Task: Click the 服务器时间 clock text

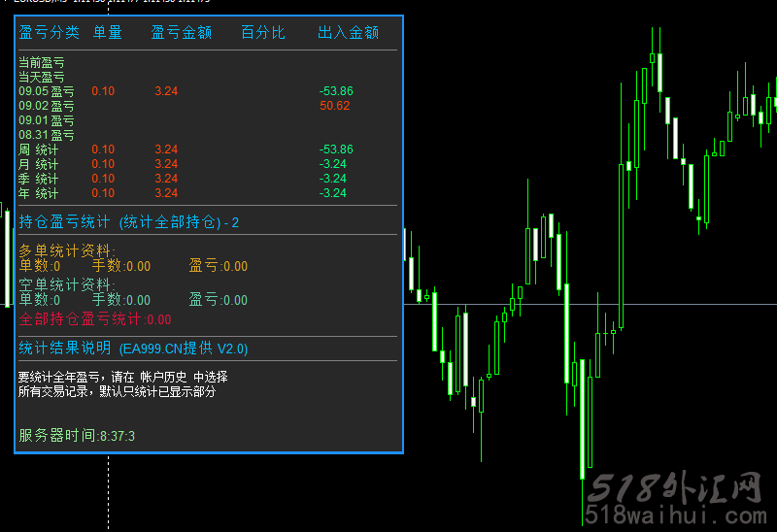Action: click(x=77, y=436)
